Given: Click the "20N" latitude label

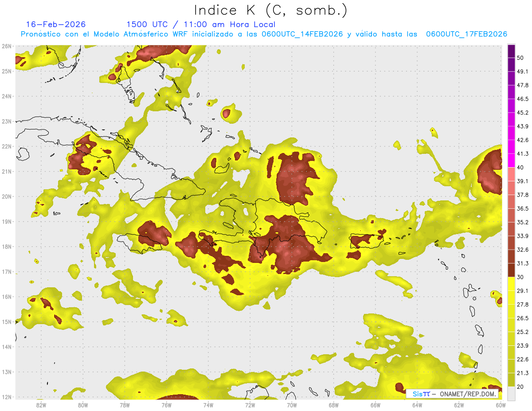Looking at the screenshot, I should click(x=6, y=196).
